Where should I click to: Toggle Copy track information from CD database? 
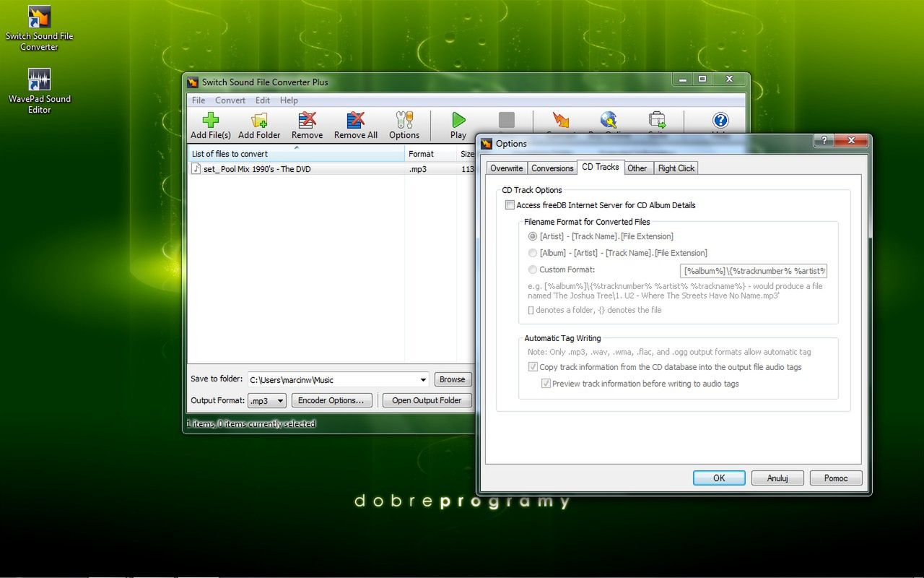coord(533,367)
